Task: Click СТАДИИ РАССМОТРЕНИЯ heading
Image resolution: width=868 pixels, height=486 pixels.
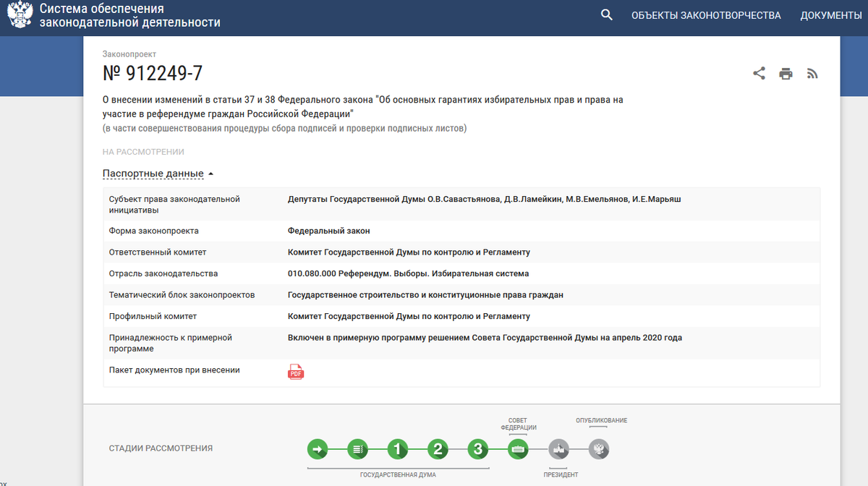Action: tap(161, 448)
